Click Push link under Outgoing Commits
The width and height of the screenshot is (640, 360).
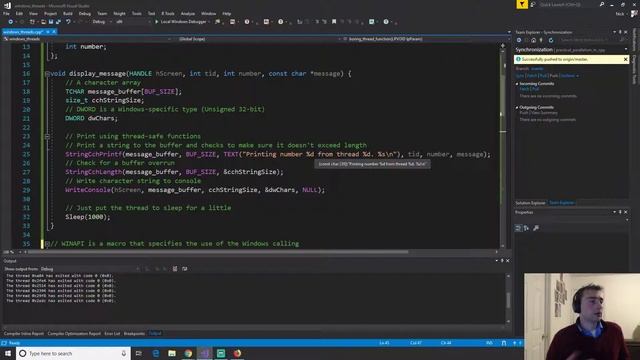click(x=524, y=113)
